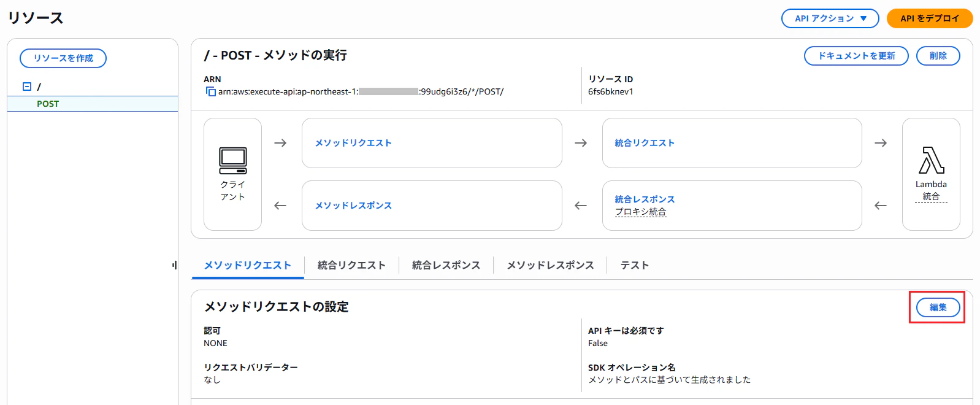
Task: Copy the ARN with the copy icon
Action: click(x=210, y=91)
